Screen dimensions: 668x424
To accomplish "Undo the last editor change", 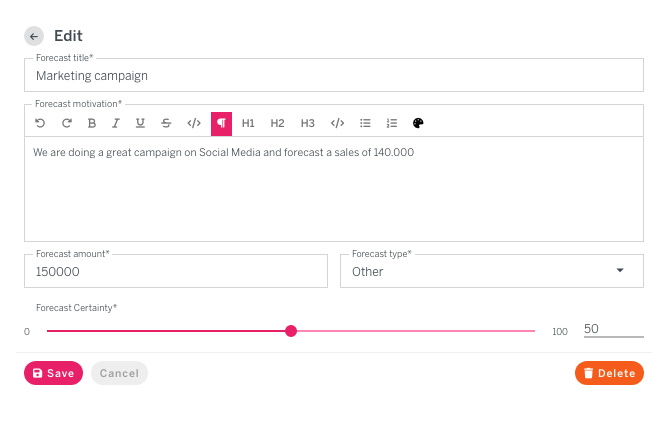I will coord(40,123).
